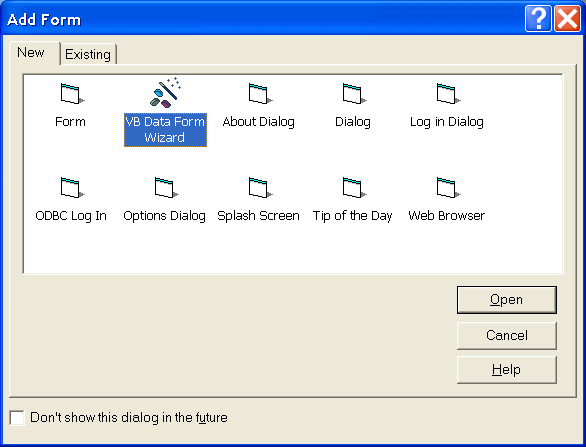The height and width of the screenshot is (447, 586).
Task: Select the Form template icon
Action: (72, 93)
